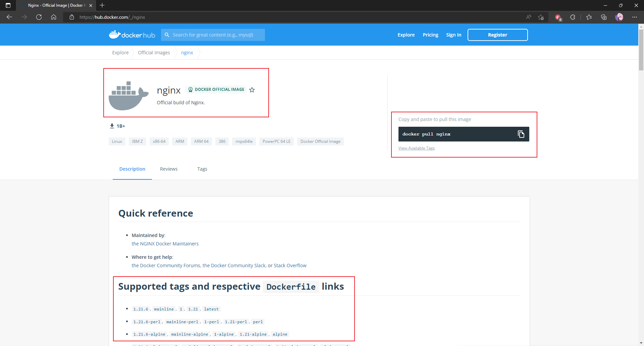Viewport: 644px width, 346px height.
Task: Open the browser profile avatar
Action: [619, 17]
